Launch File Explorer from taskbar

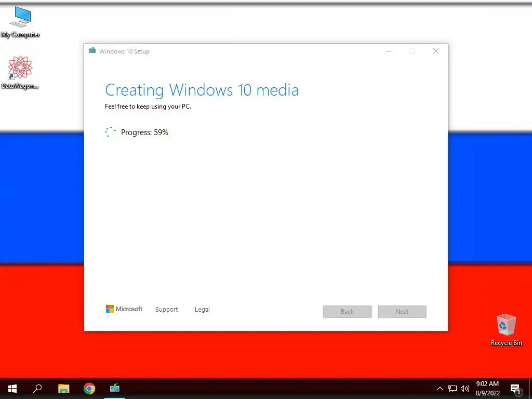pos(64,389)
